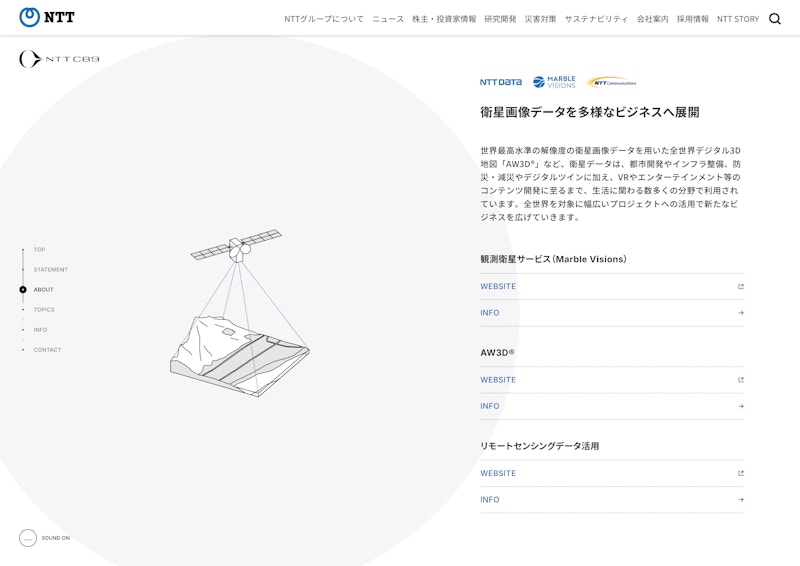800x566 pixels.
Task: Open WEBSITE link under AW3D
Action: [612, 380]
